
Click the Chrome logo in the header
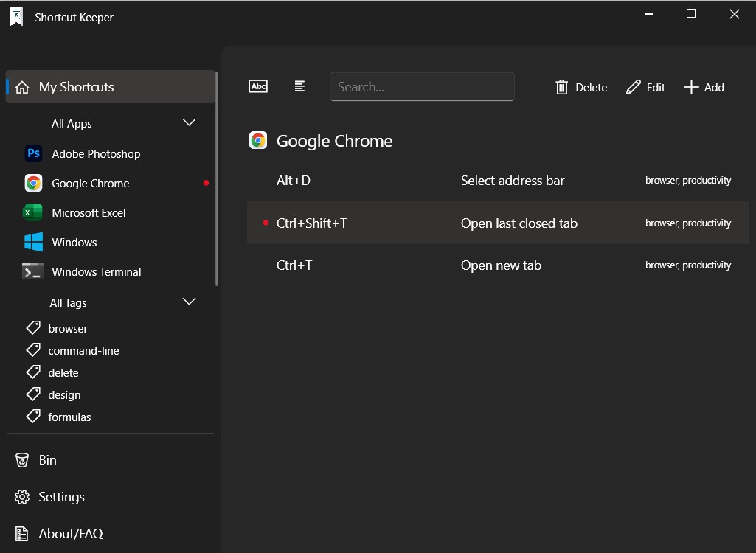258,141
